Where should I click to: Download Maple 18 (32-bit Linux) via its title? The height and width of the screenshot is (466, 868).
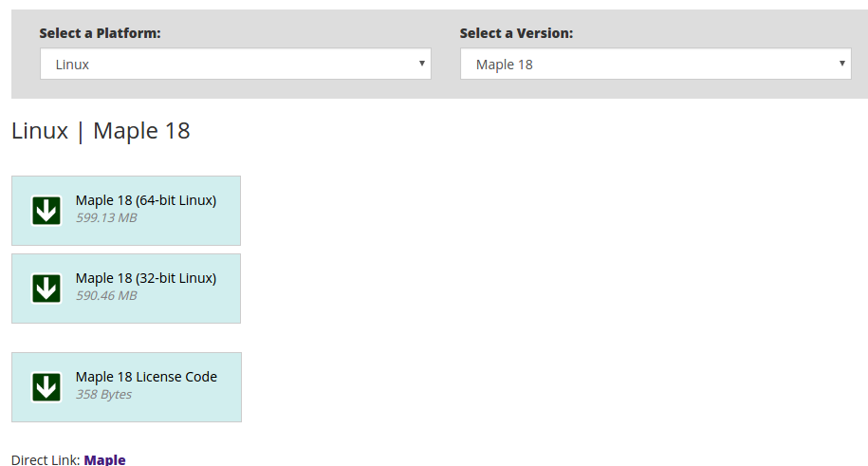tap(146, 278)
